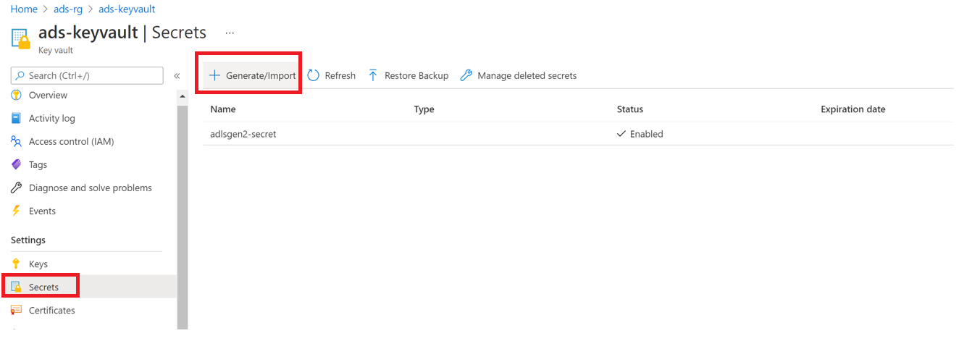
Task: Click the Refresh circular arrow icon
Action: pyautogui.click(x=314, y=75)
